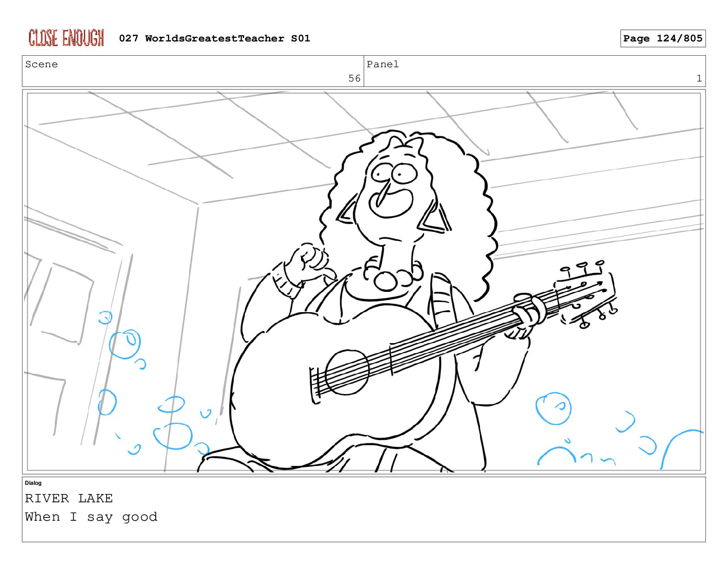Click the guitar sound hole in the drawing
Screen dimensions: 728x564
pos(347,372)
